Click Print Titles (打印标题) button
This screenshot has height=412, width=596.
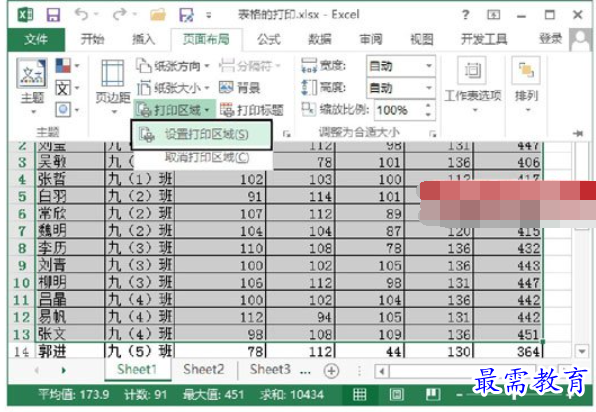pyautogui.click(x=252, y=110)
